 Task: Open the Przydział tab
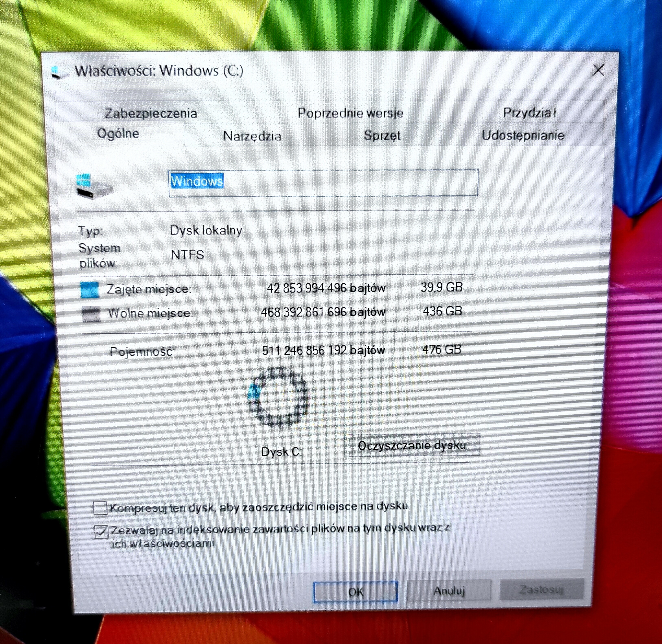[x=529, y=112]
